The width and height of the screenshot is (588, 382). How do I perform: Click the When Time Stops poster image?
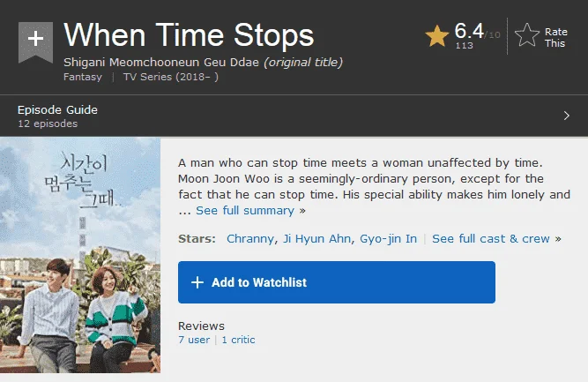[x=80, y=255]
